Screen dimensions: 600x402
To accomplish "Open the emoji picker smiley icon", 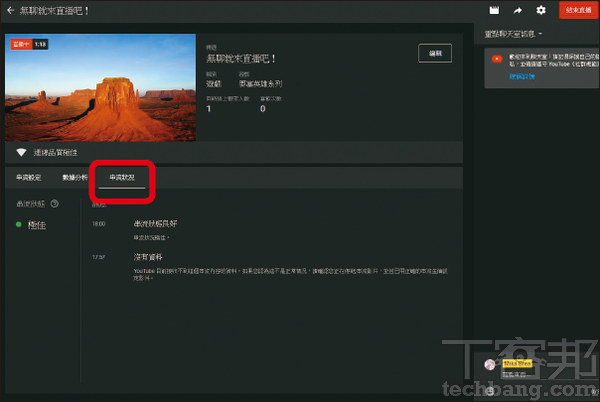I will coord(490,391).
